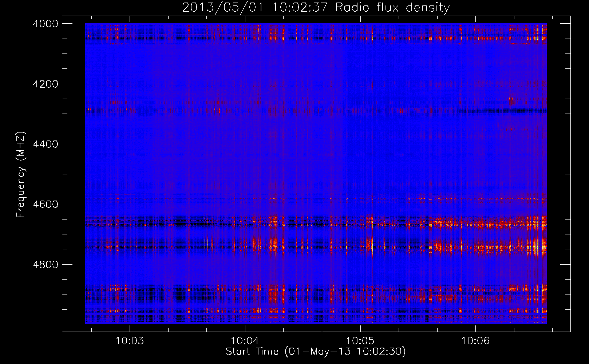Click the 10:05 time axis label
The height and width of the screenshot is (364, 589).
360,341
